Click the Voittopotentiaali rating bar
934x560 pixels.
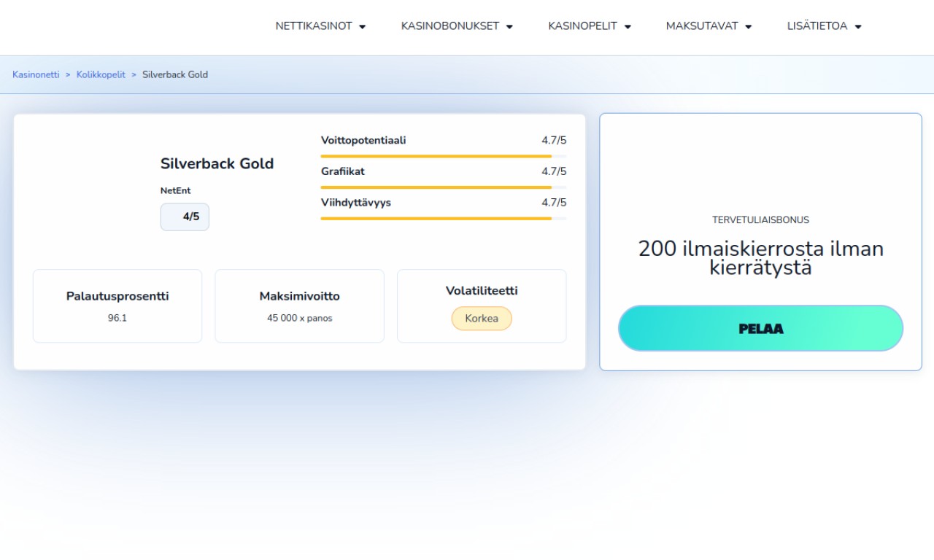tap(444, 156)
